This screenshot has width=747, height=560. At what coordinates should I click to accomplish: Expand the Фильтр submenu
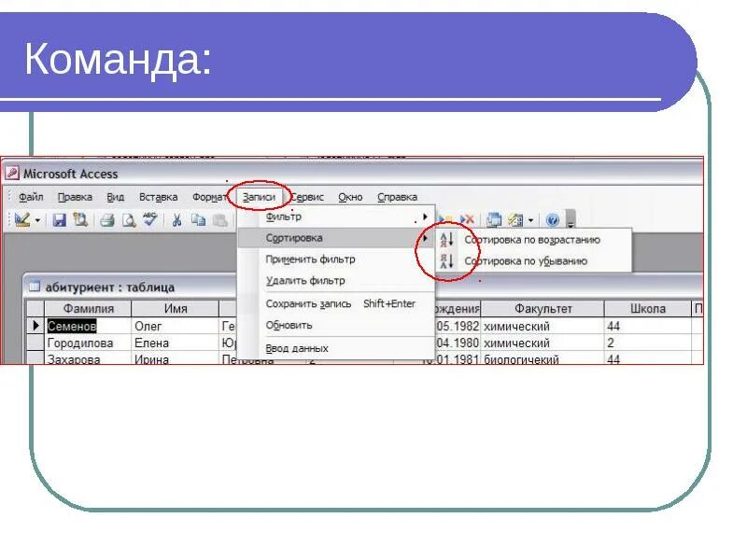pyautogui.click(x=337, y=217)
